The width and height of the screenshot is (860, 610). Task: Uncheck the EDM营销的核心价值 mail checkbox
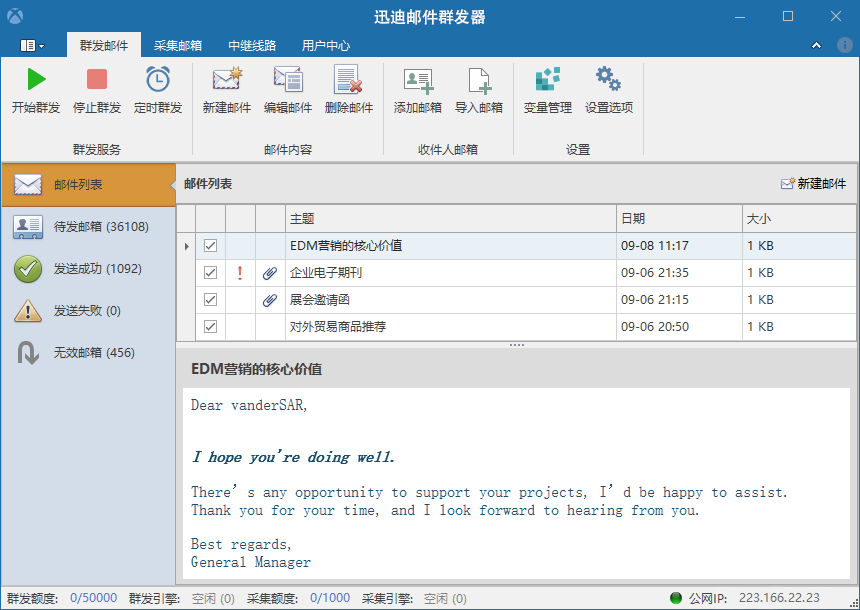(x=211, y=246)
